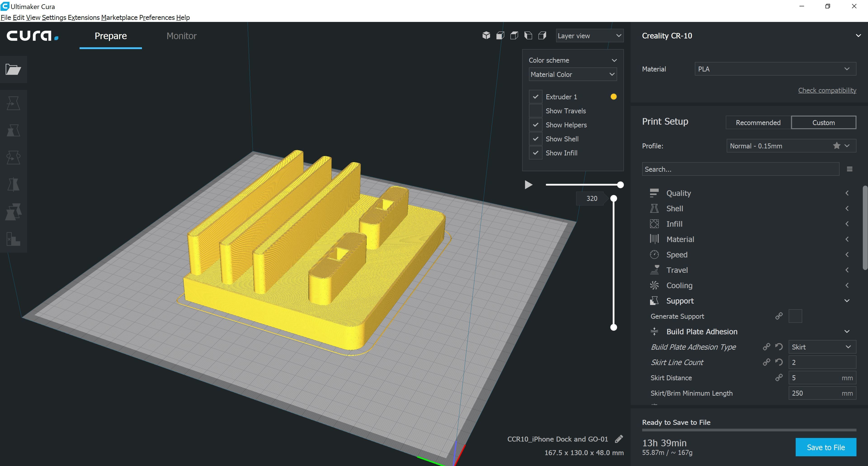
Task: Enable the Generate Support checkbox
Action: [x=795, y=316]
